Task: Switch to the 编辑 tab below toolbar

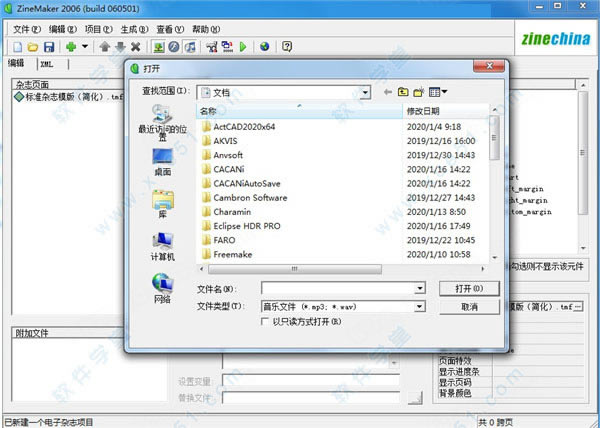Action: click(x=16, y=63)
